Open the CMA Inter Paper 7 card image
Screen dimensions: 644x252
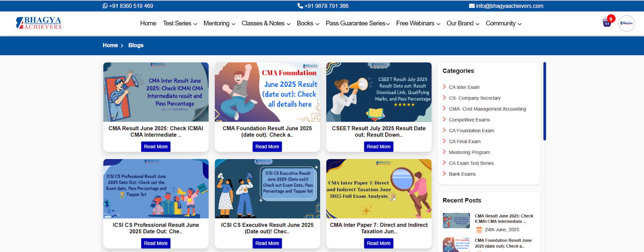pyautogui.click(x=379, y=189)
